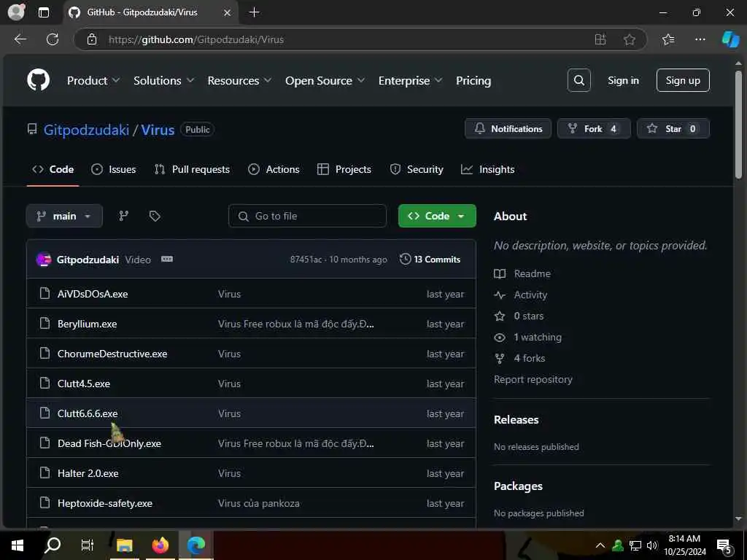Open the split screen icon in address bar
This screenshot has height=560, width=747.
coord(600,39)
